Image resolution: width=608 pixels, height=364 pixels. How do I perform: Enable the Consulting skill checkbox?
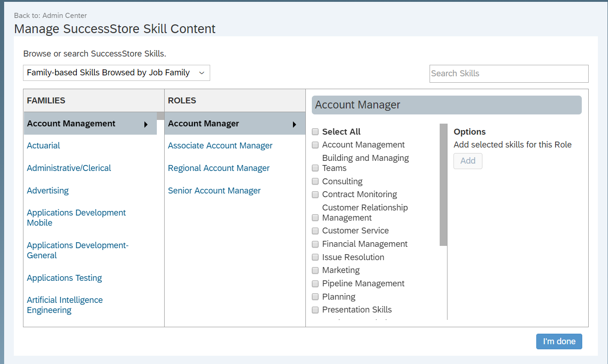click(315, 182)
